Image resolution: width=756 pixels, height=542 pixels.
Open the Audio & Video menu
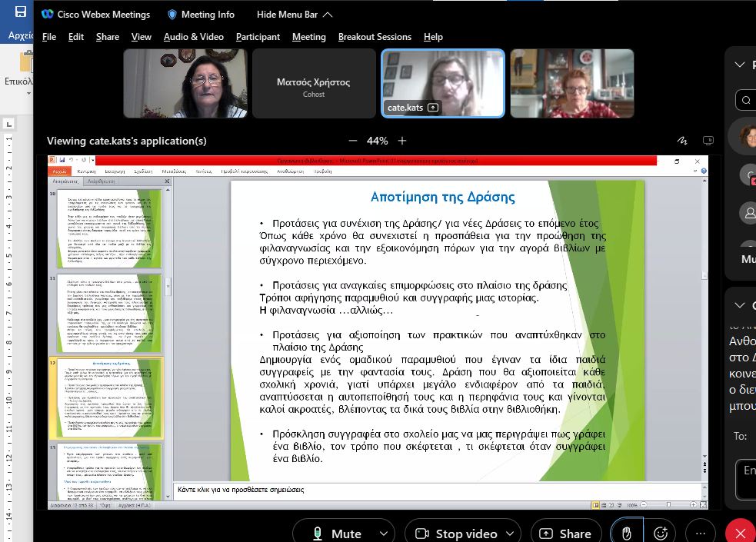[x=193, y=37]
